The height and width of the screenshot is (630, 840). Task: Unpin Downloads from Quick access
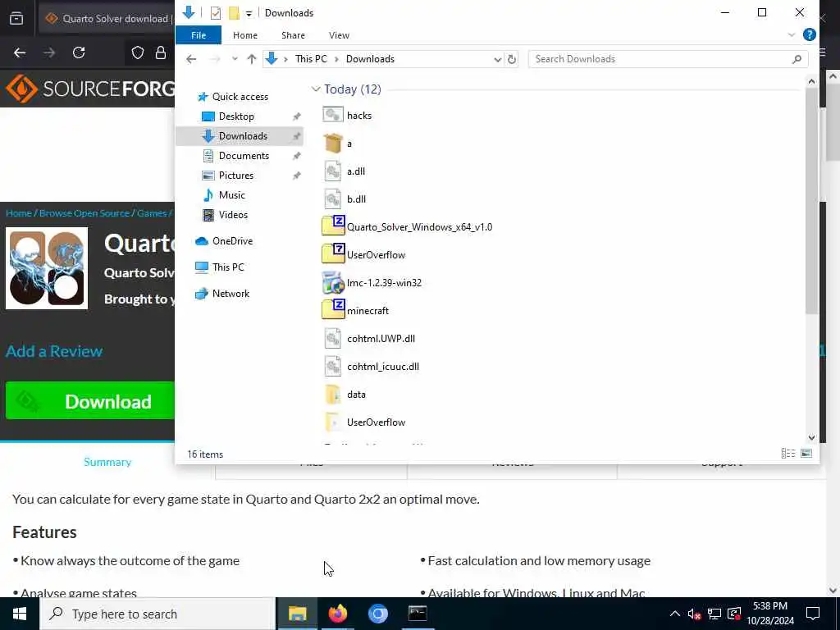point(296,136)
